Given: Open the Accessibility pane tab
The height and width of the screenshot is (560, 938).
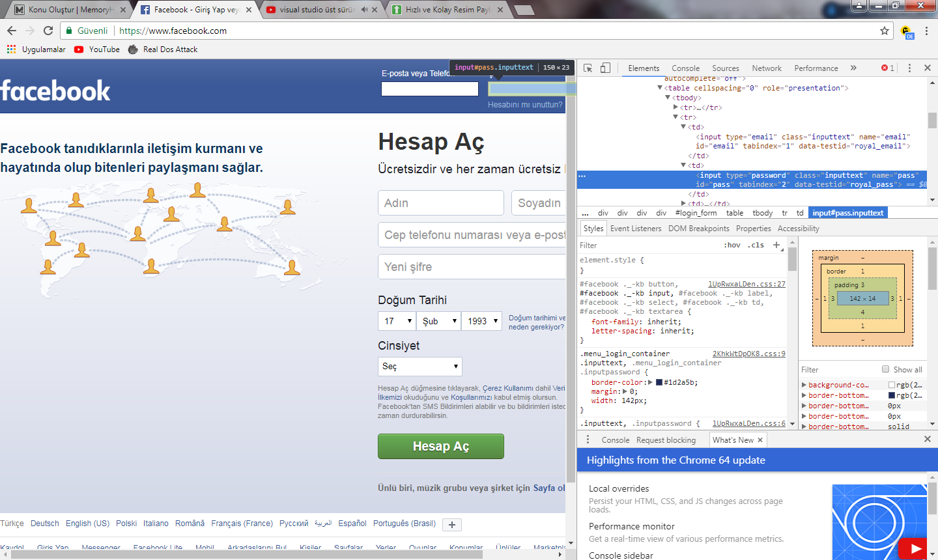Looking at the screenshot, I should pyautogui.click(x=799, y=229).
